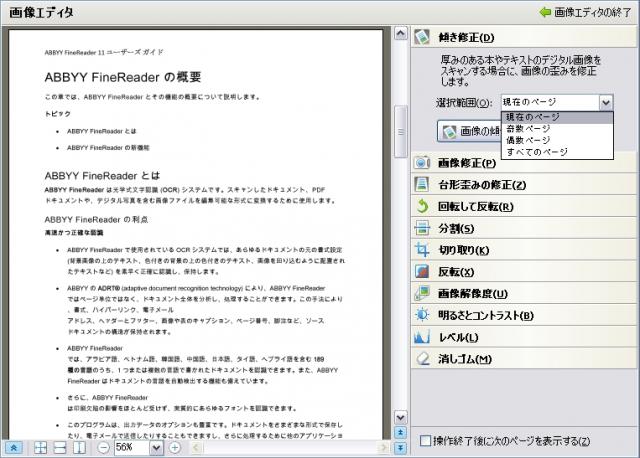Click the 画像修正 photo correction icon
The height and width of the screenshot is (458, 640).
click(422, 162)
